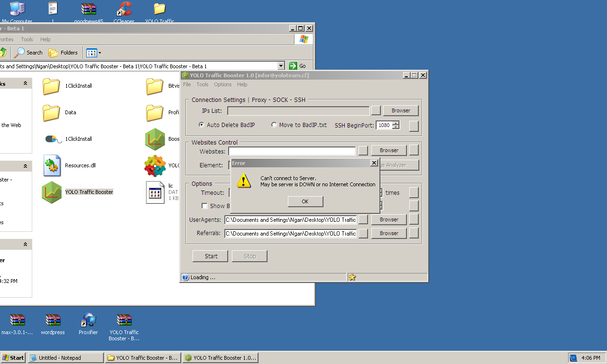Open the Help menu in Explorer window

point(45,39)
